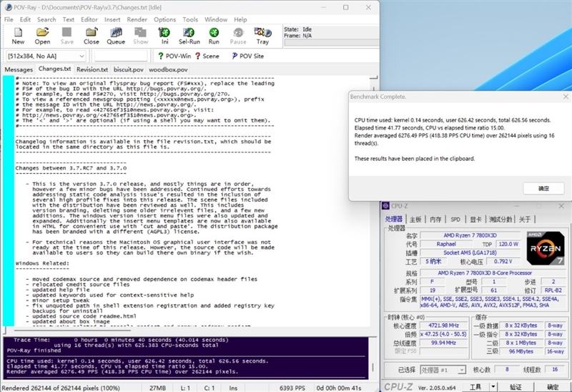Open the Tools menu
Image resolution: width=572 pixels, height=392 pixels.
click(x=190, y=19)
